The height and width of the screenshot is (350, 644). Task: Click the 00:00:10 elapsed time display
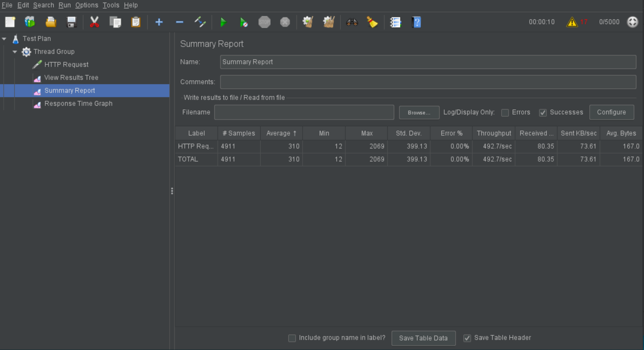point(542,22)
